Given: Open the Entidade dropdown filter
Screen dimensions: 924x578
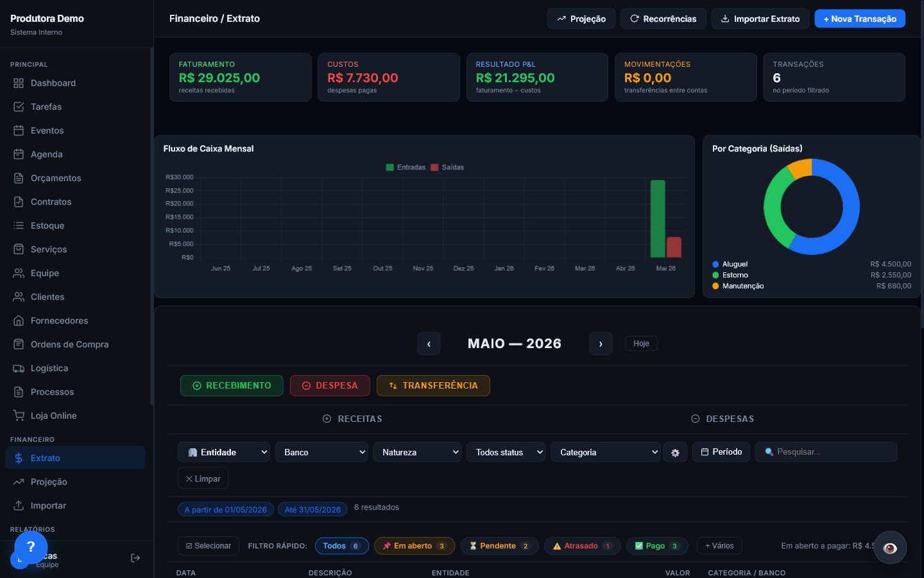Looking at the screenshot, I should click(224, 452).
